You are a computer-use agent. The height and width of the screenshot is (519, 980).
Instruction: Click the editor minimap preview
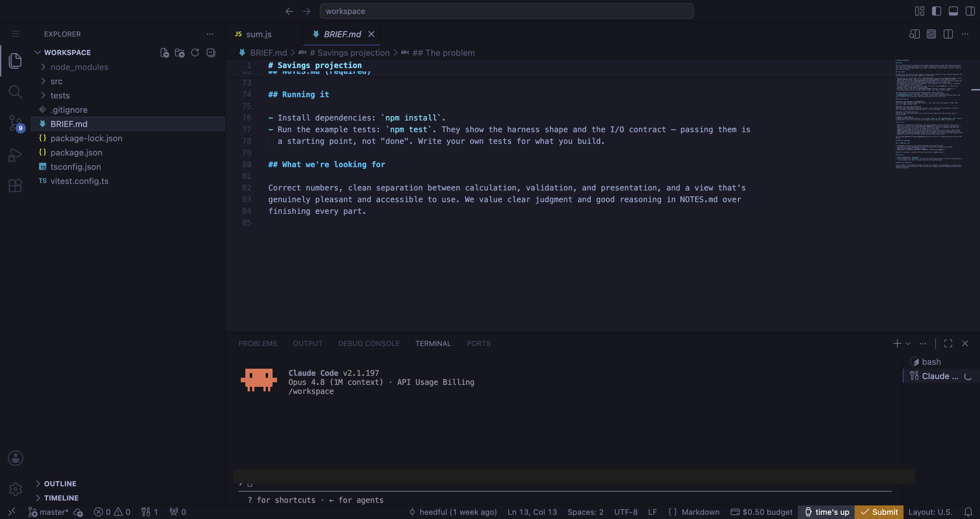(x=929, y=114)
